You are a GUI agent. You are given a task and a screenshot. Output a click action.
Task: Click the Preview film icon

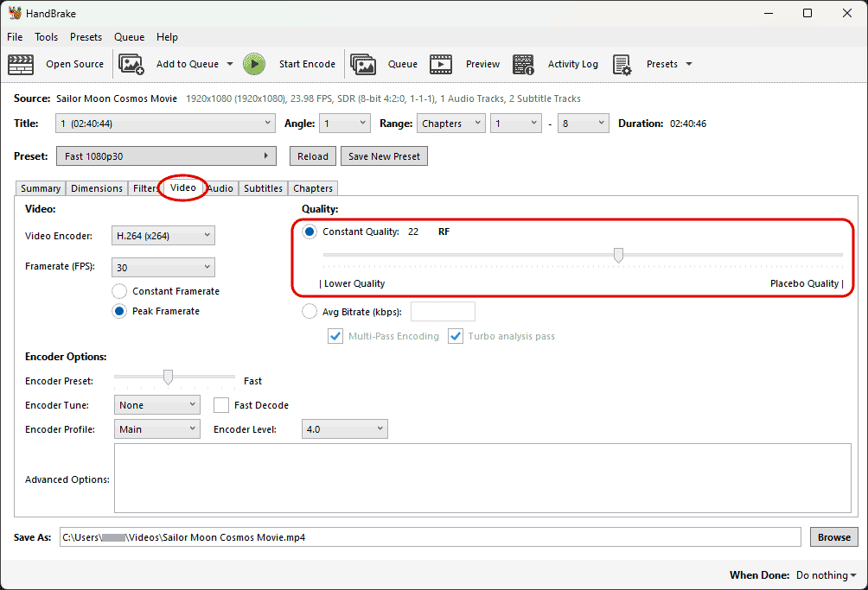tap(441, 64)
